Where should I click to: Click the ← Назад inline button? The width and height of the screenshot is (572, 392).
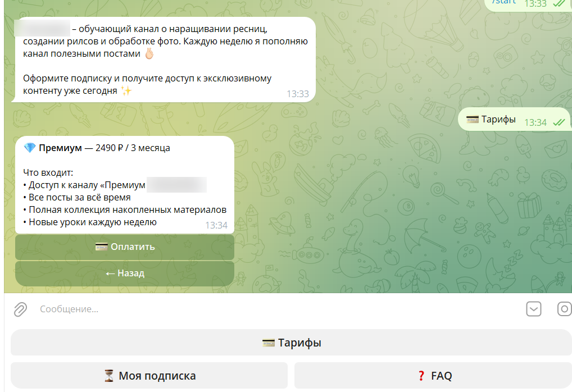click(125, 273)
